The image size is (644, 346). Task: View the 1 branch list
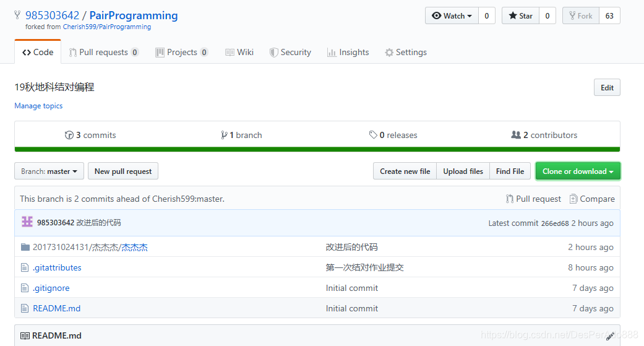[241, 135]
